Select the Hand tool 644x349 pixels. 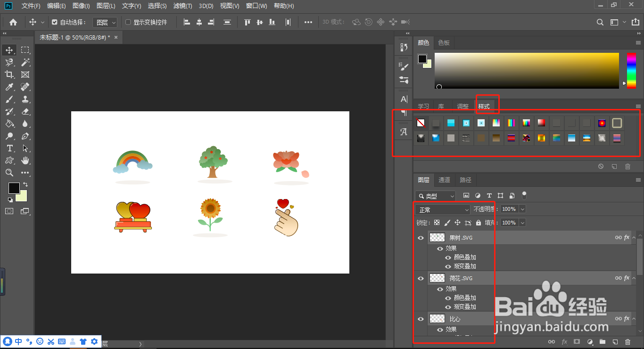[x=25, y=161]
